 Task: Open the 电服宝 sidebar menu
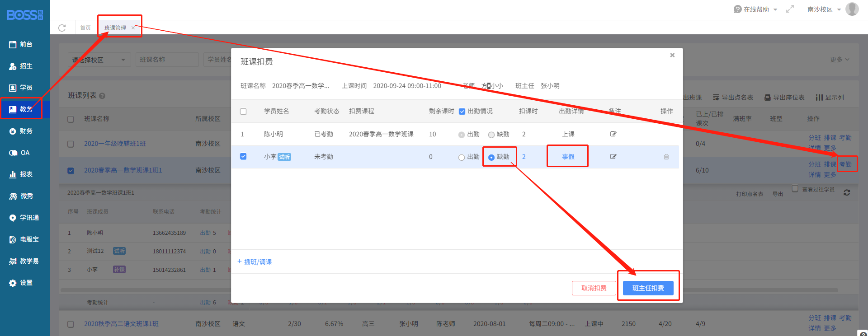point(25,239)
